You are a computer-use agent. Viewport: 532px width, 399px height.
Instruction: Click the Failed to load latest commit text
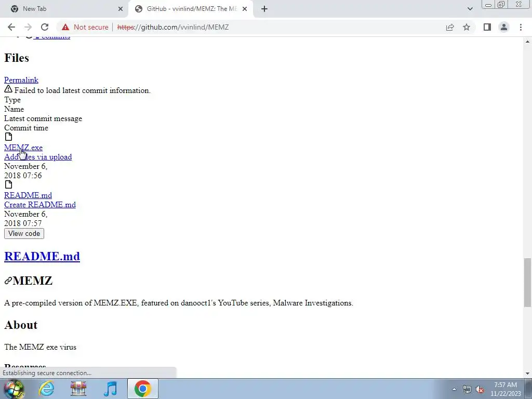click(83, 90)
